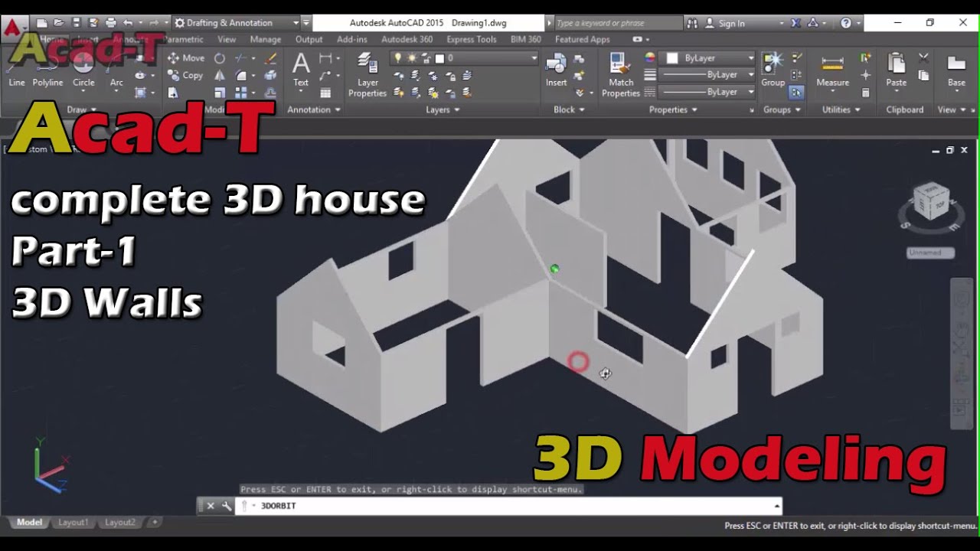Click the Layer Isolate icon
This screenshot has width=980, height=551.
pos(416,75)
